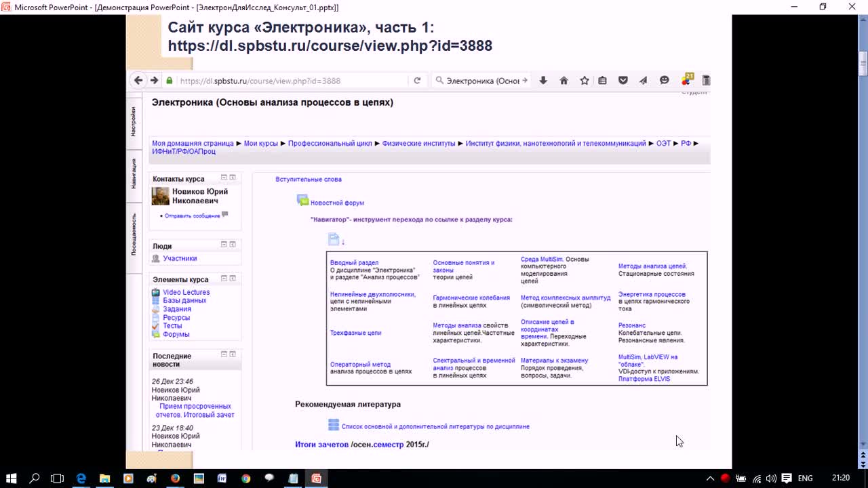Open 'Ресурсы' course element
Viewport: 868px width, 488px height.
click(176, 317)
